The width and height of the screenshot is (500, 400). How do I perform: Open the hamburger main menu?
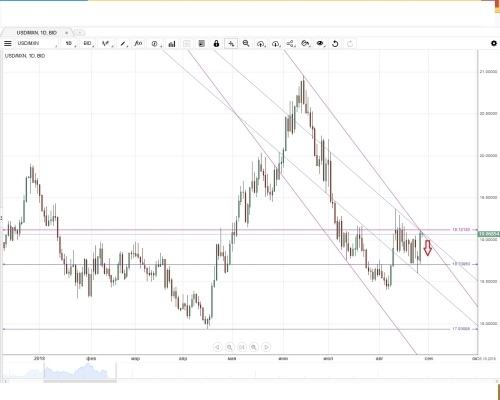[8, 44]
